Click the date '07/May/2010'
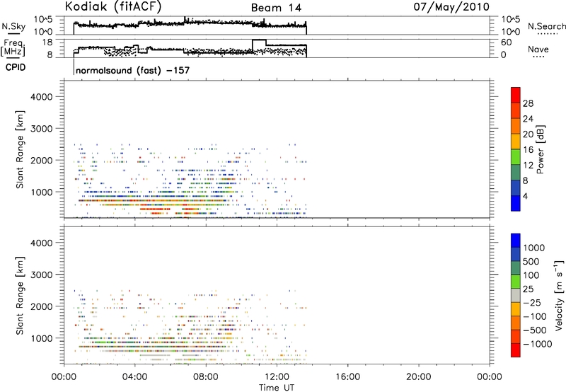Viewport: 566px width, 392px height. [451, 7]
